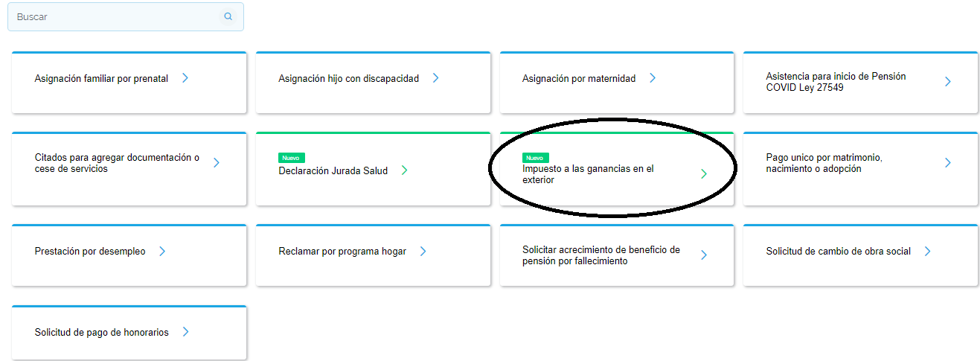Click the arrow beside Asignación por maternidad
980x361 pixels.
pyautogui.click(x=652, y=78)
